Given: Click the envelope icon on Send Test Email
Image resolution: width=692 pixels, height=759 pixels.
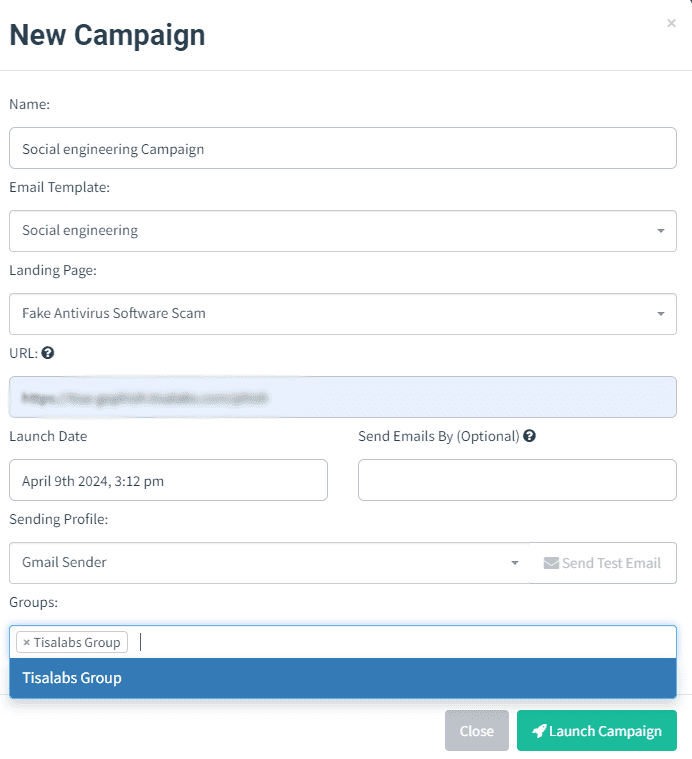Looking at the screenshot, I should click(551, 563).
